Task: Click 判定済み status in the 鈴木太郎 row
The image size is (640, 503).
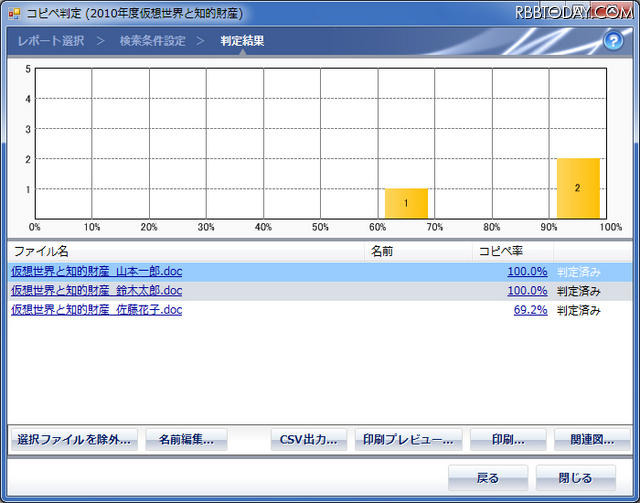Action: 579,291
